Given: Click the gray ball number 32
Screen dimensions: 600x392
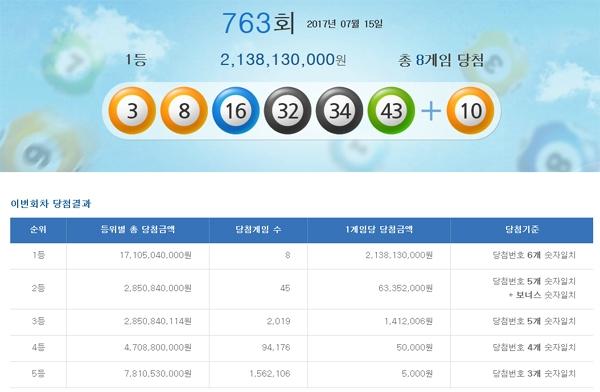Looking at the screenshot, I should click(288, 111).
